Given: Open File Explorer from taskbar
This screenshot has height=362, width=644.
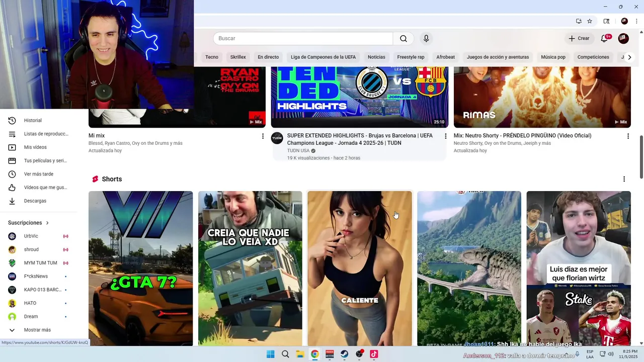Looking at the screenshot, I should point(300,354).
